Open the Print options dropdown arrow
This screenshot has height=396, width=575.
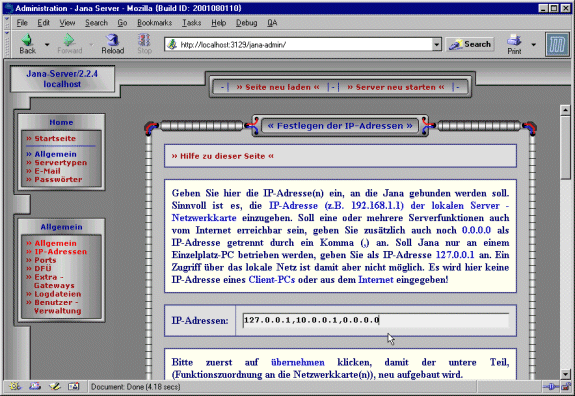point(534,45)
